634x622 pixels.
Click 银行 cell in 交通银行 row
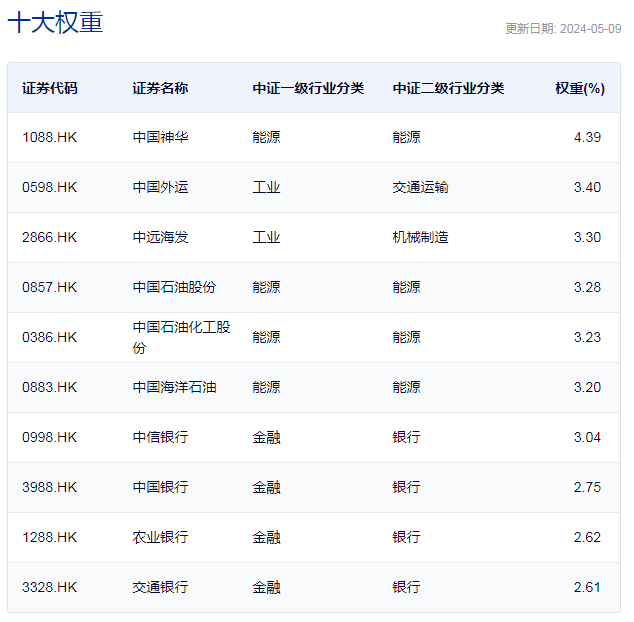click(406, 588)
